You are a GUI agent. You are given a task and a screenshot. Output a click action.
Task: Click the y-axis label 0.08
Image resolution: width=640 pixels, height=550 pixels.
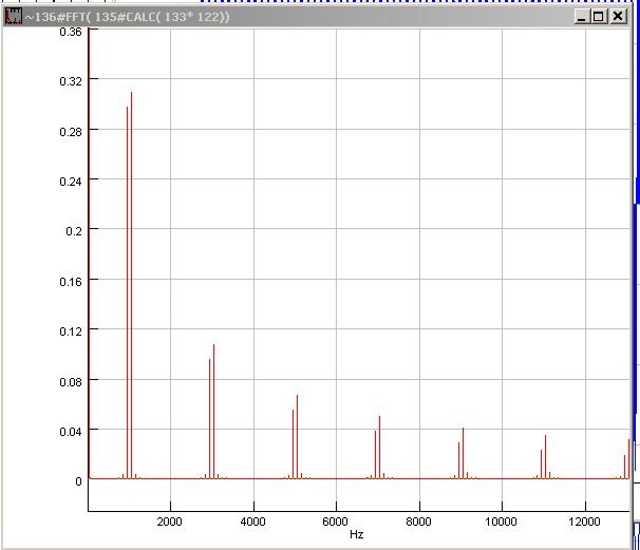point(71,382)
